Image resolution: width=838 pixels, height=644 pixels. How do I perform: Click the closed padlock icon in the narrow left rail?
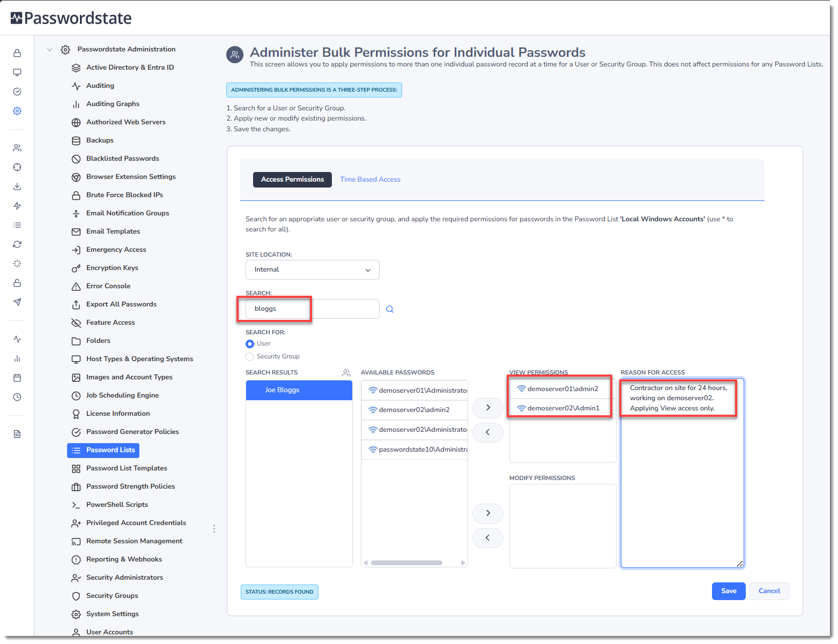tap(17, 53)
